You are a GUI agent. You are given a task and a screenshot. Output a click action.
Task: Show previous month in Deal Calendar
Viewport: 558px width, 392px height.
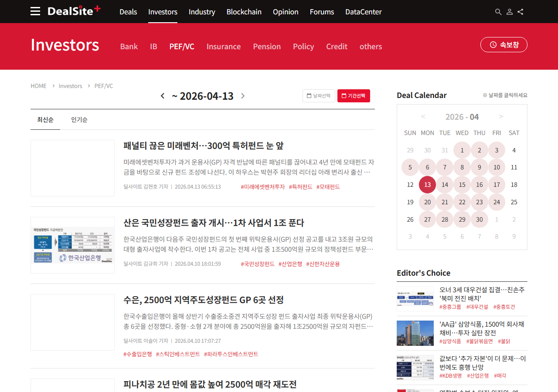point(423,116)
